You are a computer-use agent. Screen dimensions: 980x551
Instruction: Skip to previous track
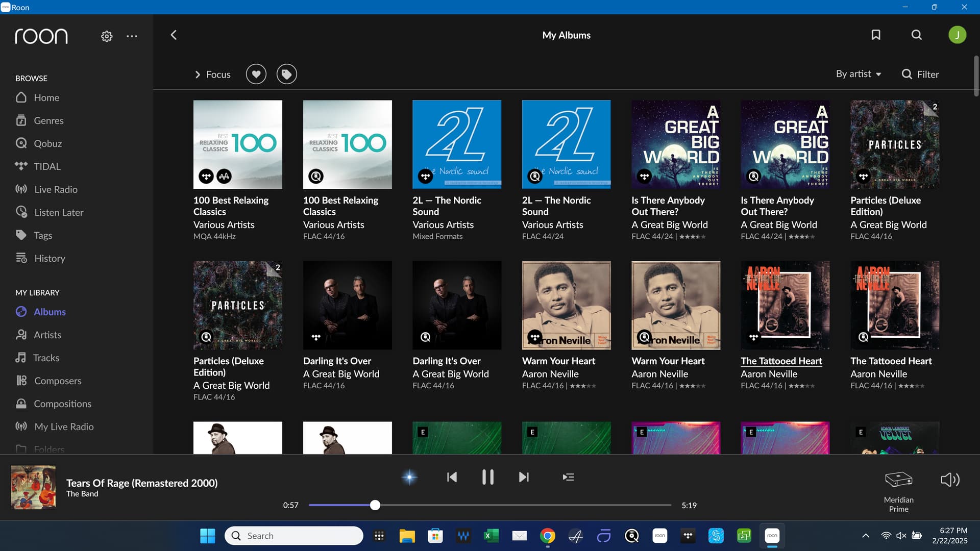tap(452, 477)
